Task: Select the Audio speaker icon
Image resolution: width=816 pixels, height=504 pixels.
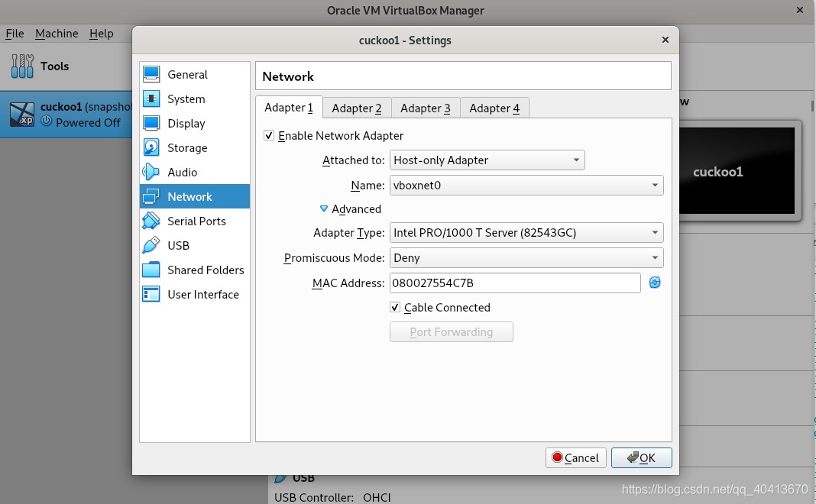Action: coord(151,172)
